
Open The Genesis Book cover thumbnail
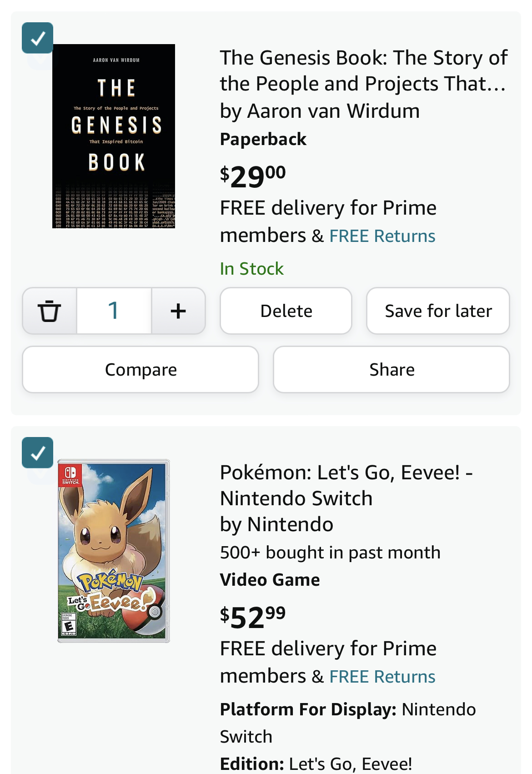click(114, 136)
